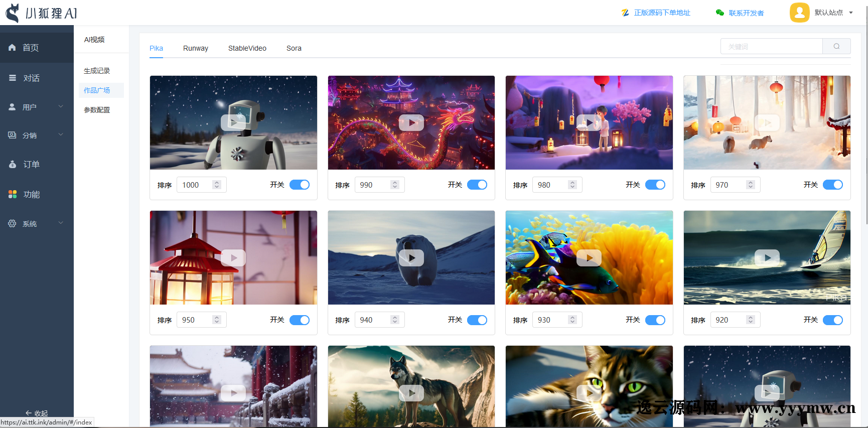Image resolution: width=868 pixels, height=428 pixels.
Task: Click the 功能 sidebar label
Action: pos(31,194)
